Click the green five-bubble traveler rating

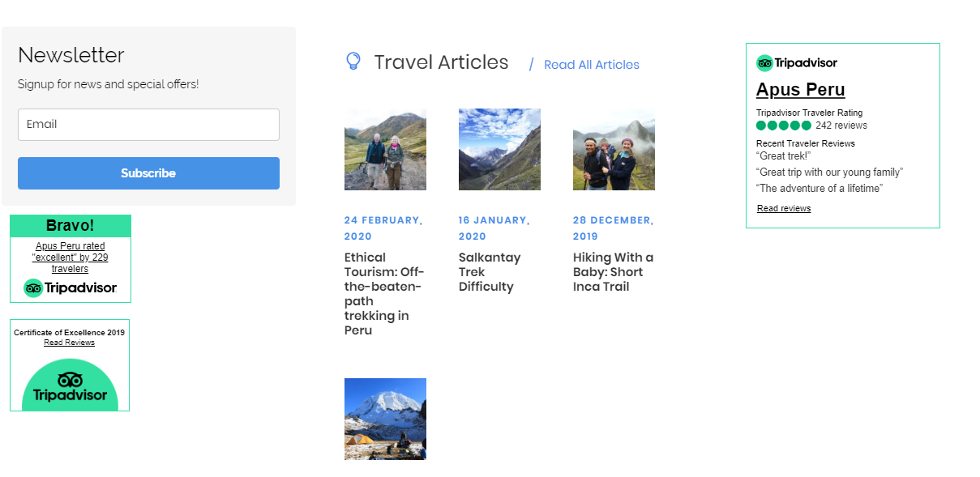coord(784,126)
